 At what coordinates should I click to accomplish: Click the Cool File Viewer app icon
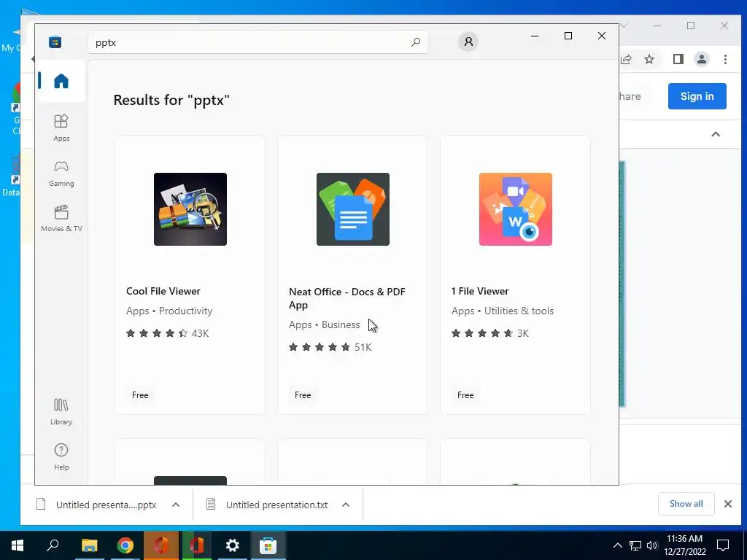coord(190,209)
